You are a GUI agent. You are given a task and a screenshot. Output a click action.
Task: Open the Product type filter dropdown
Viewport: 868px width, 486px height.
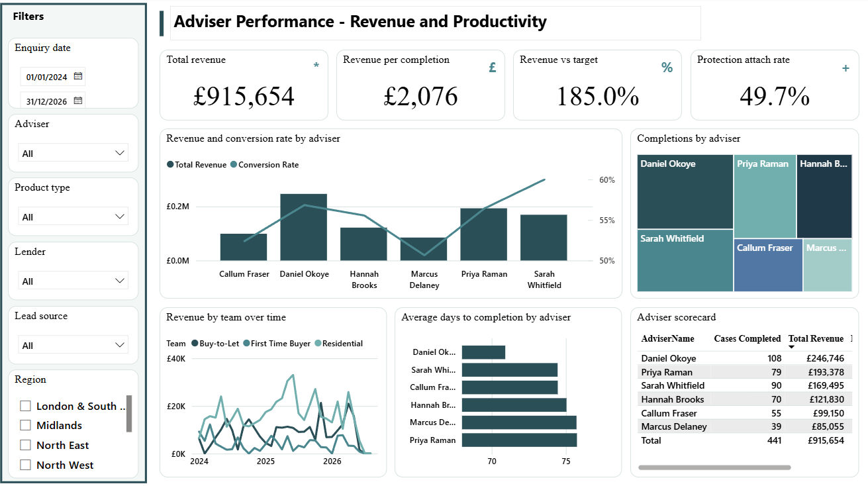(x=73, y=217)
